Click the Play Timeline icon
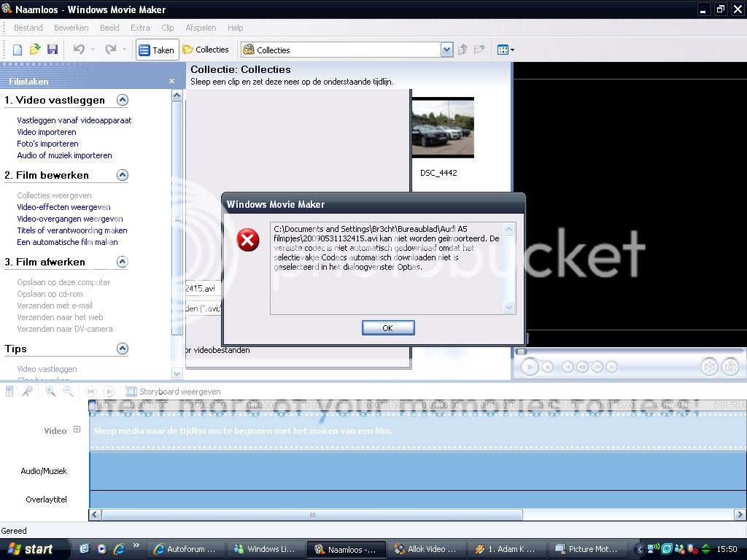 coord(109,392)
